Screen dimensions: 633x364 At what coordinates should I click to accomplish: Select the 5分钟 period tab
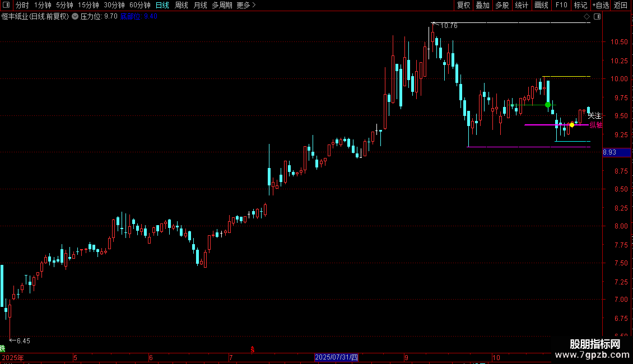(x=64, y=5)
